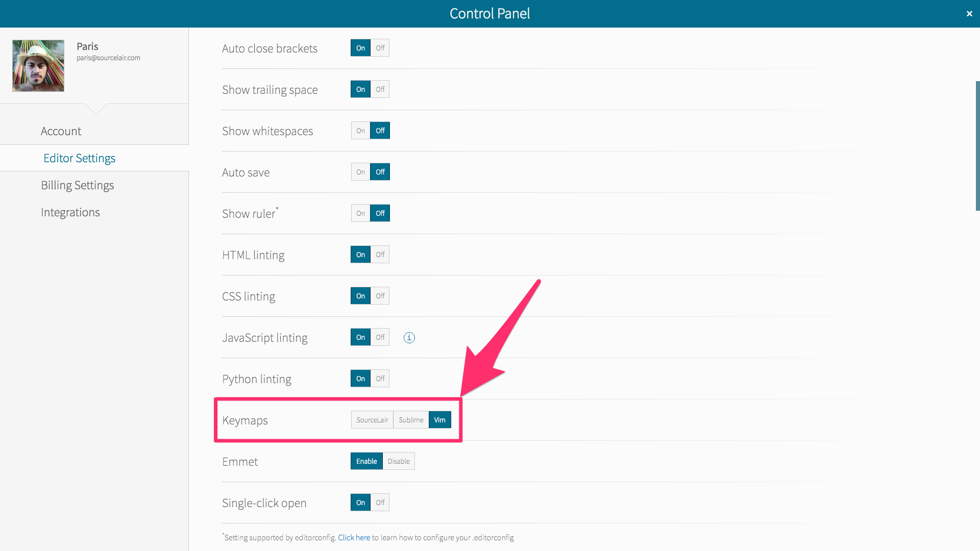The height and width of the screenshot is (551, 980).
Task: Select the SourceLair keymap
Action: click(372, 420)
